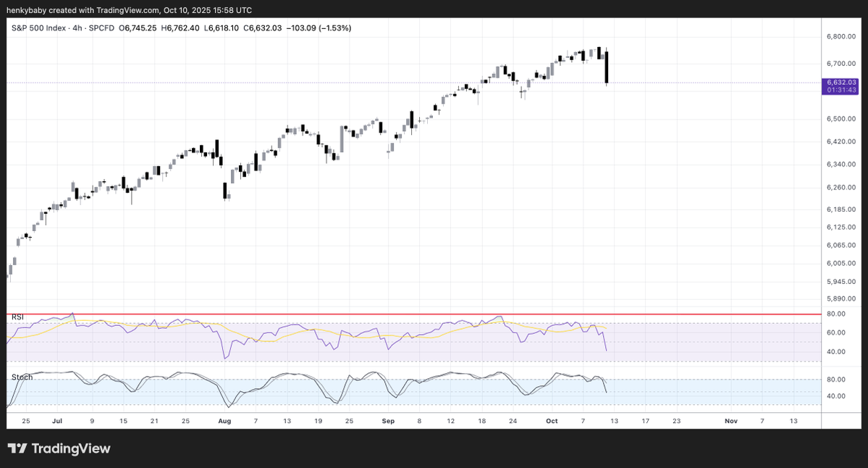
Task: Click the Sep label on time axis
Action: [388, 420]
